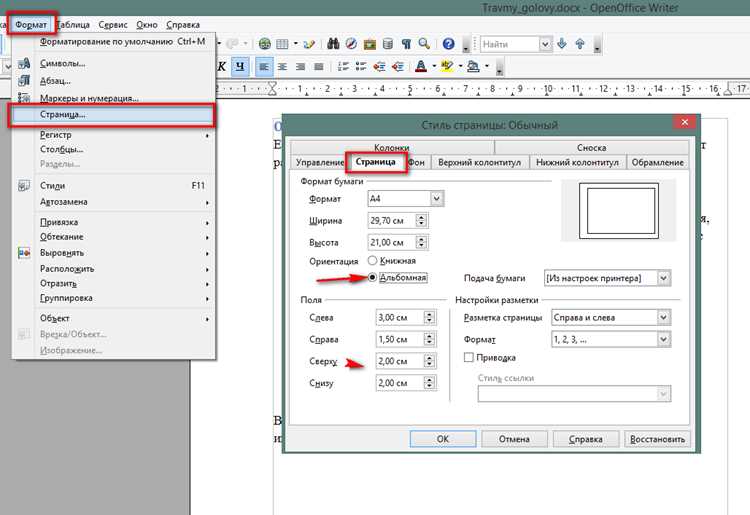Toggle Underline Ч formatting button
This screenshot has height=515, width=750.
240,66
